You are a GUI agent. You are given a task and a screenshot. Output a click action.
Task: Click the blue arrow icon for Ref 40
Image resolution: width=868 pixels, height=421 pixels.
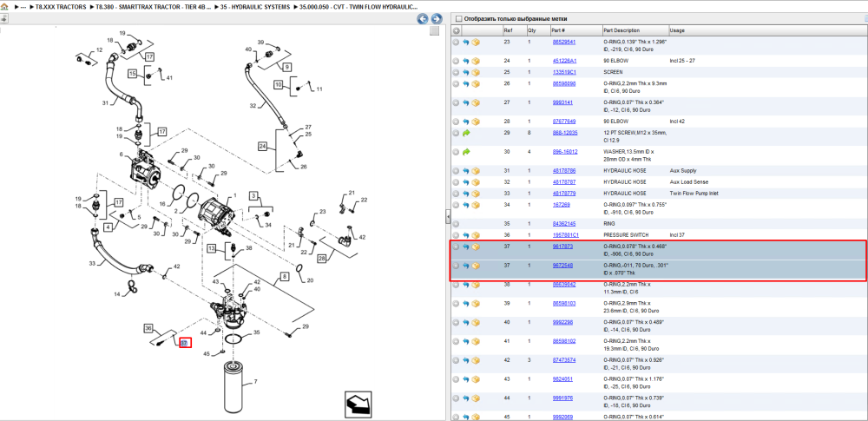click(x=466, y=322)
